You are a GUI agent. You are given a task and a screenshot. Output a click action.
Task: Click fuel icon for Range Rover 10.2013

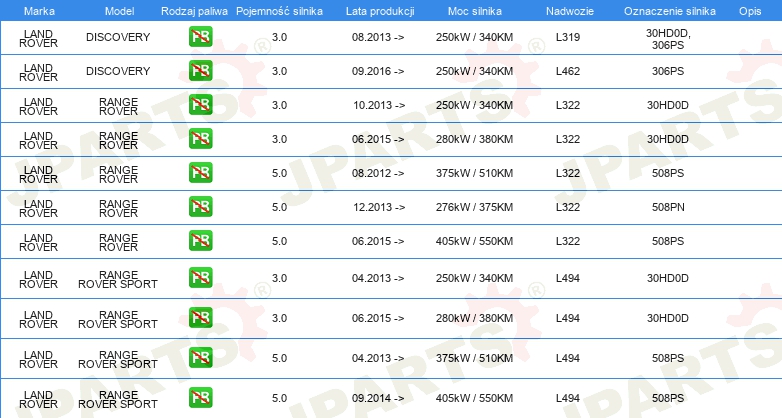coord(200,105)
